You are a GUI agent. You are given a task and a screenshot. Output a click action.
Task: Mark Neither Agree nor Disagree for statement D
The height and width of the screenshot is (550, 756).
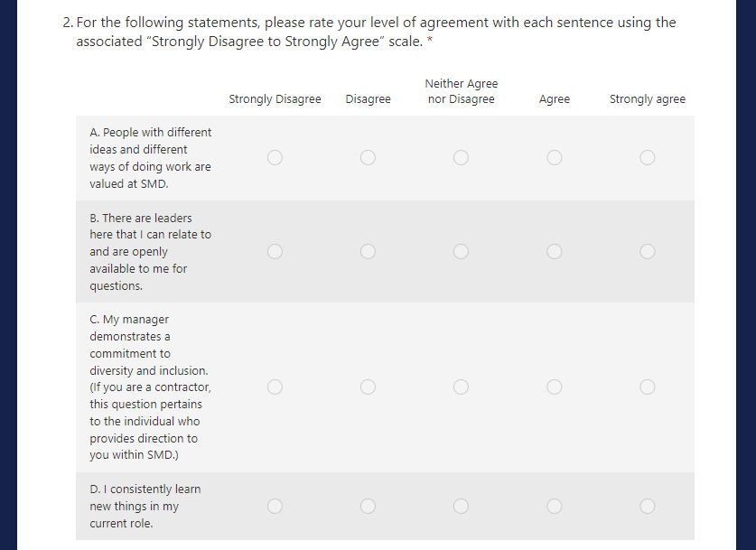461,506
